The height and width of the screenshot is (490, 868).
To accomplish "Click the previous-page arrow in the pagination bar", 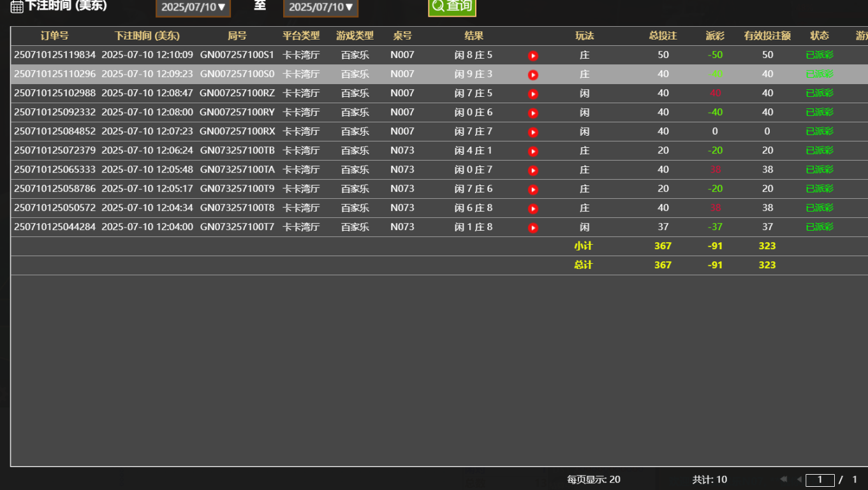I will coord(798,479).
